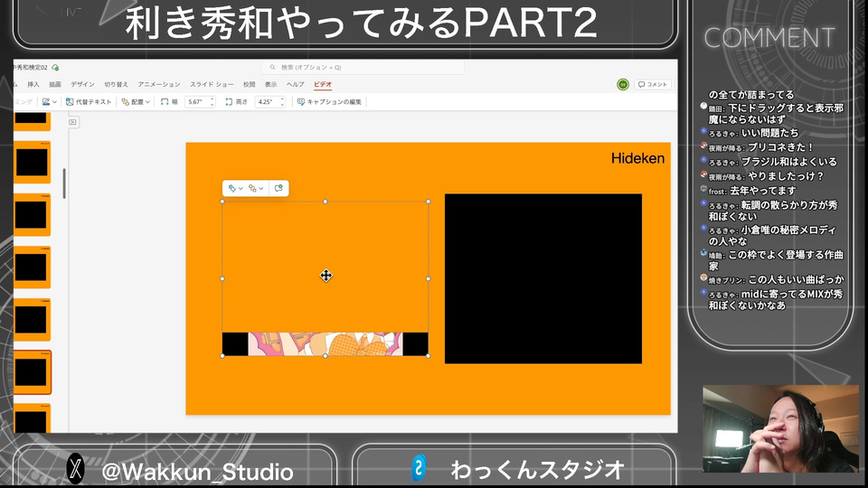The width and height of the screenshot is (868, 488).
Task: Click the webcam feed in the corner
Action: click(x=780, y=428)
